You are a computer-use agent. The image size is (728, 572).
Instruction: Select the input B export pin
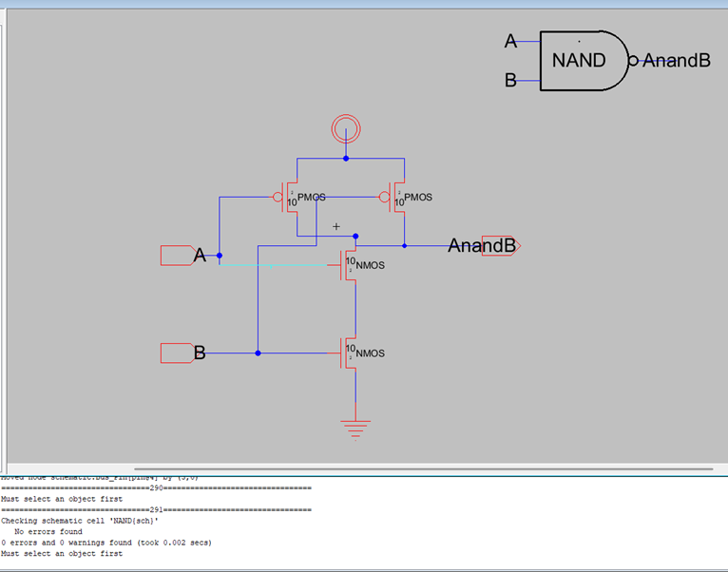[x=178, y=353]
